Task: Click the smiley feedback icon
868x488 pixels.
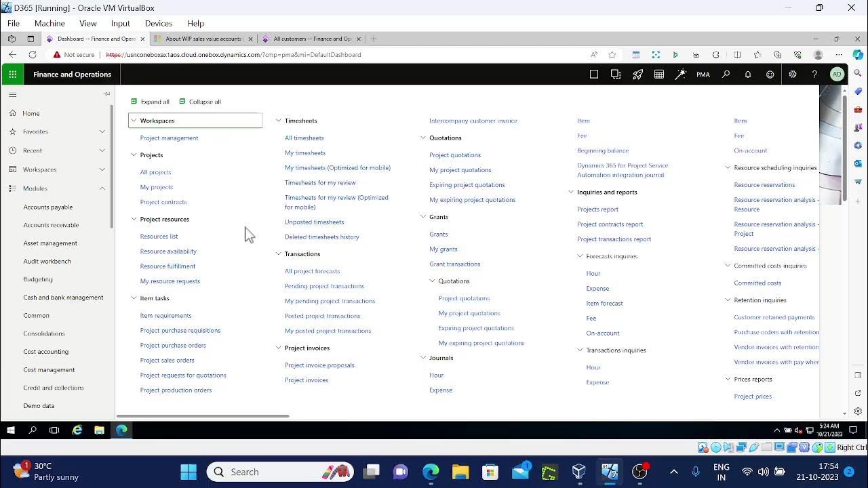Action: (x=770, y=75)
